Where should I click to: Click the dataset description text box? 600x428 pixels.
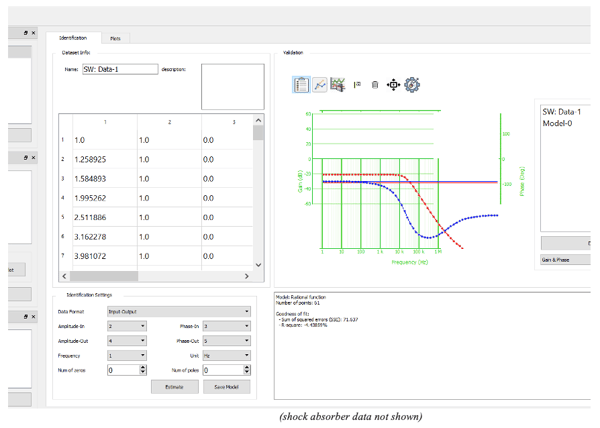pyautogui.click(x=233, y=87)
